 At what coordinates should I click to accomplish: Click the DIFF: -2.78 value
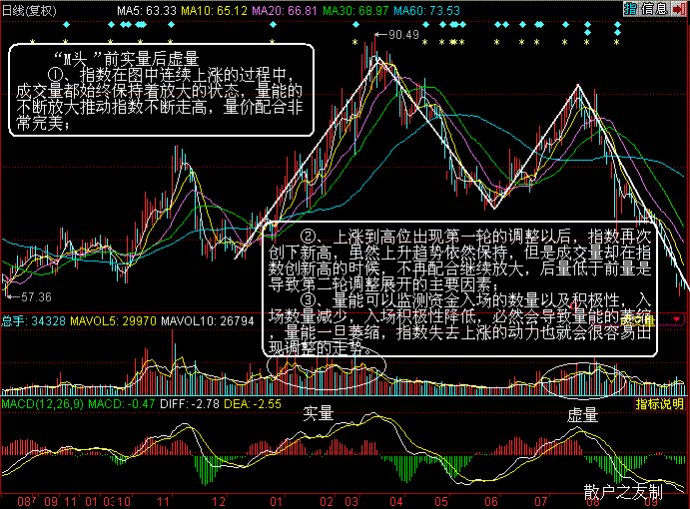pos(190,403)
